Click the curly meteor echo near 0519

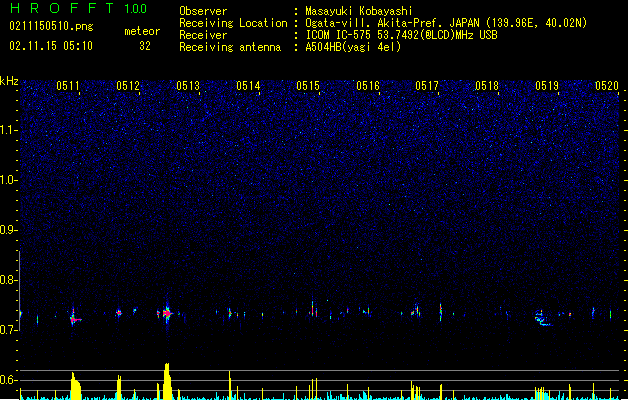[x=542, y=319]
